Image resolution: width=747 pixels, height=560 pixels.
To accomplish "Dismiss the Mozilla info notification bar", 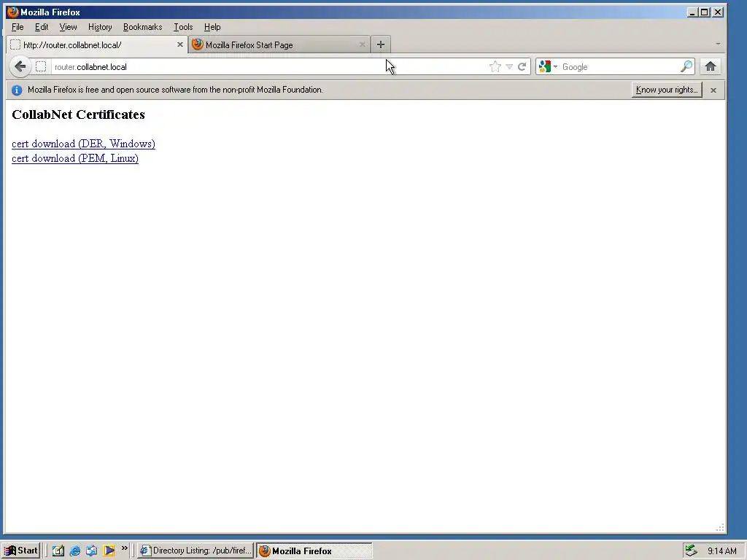I will click(x=713, y=90).
